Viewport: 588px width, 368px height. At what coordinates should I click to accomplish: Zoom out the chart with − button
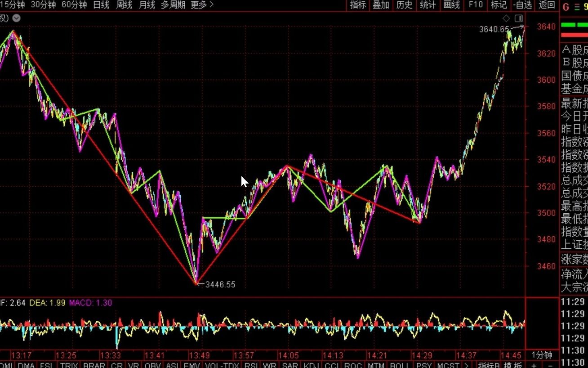pos(550,365)
